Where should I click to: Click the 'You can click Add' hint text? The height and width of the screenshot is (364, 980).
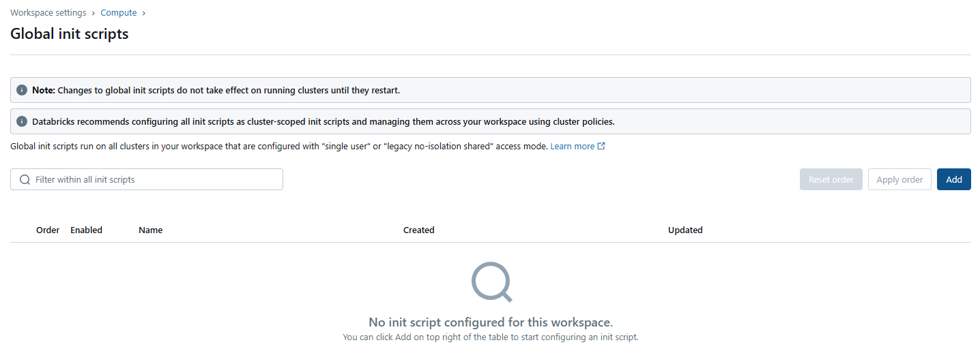[x=491, y=337]
